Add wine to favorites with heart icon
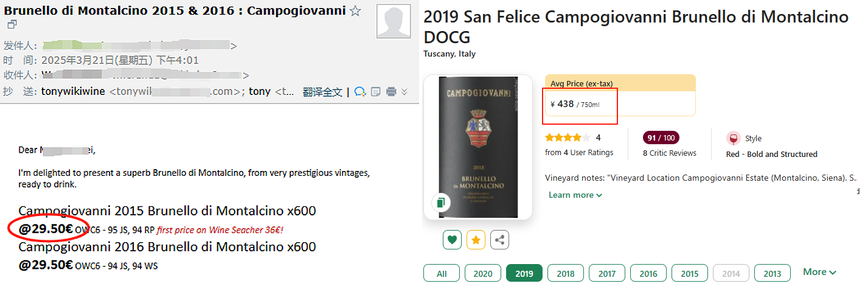This screenshot has height=289, width=868. click(451, 240)
